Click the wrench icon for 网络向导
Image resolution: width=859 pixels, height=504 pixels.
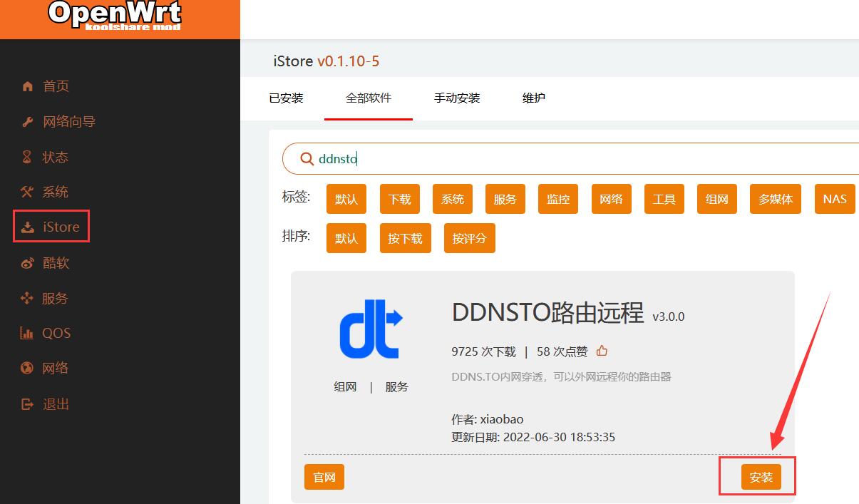click(x=28, y=122)
